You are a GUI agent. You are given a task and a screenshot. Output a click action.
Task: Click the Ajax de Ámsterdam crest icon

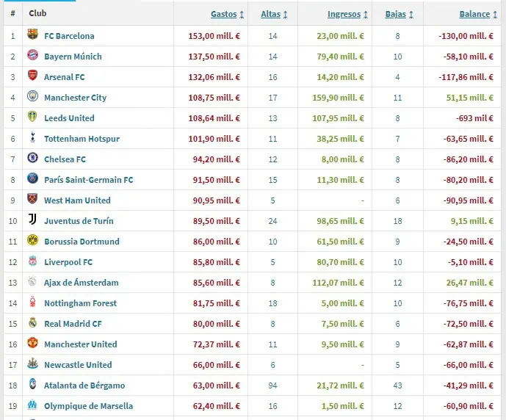(x=32, y=281)
